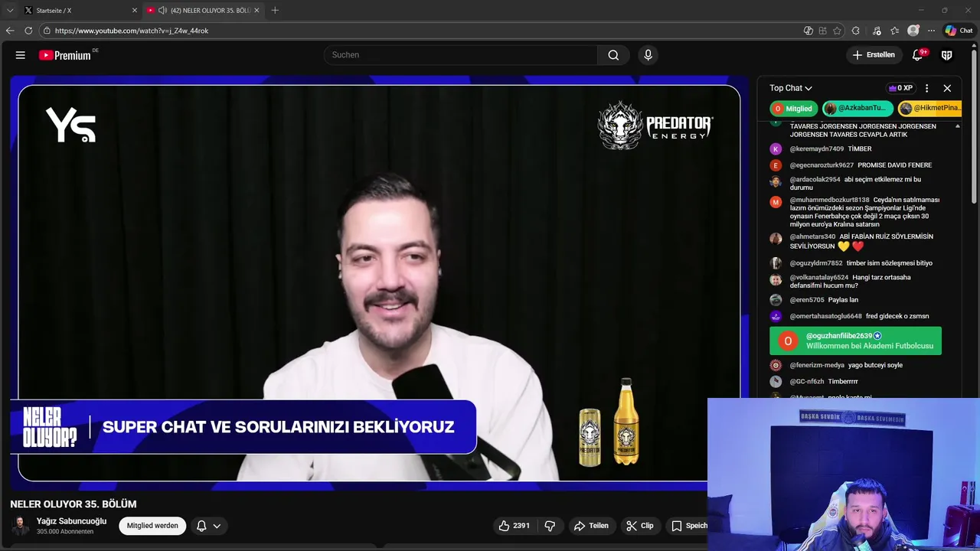View site information lock icon
Image resolution: width=980 pixels, height=551 pixels.
(47, 31)
